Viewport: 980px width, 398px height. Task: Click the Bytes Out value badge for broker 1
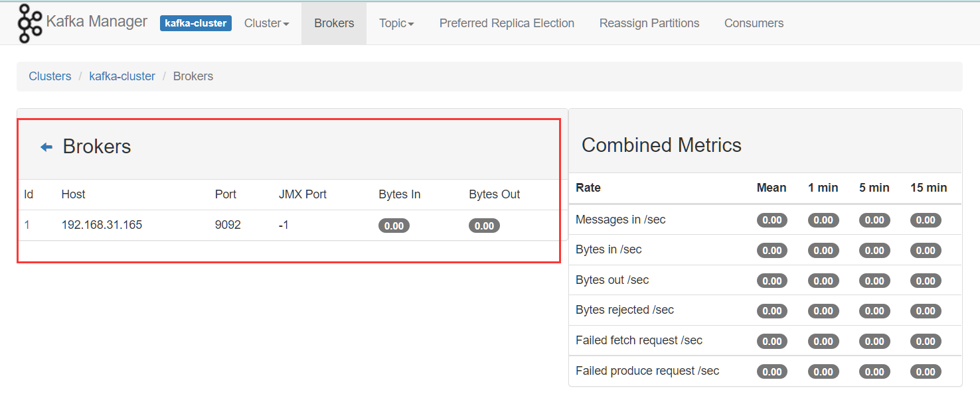(484, 226)
